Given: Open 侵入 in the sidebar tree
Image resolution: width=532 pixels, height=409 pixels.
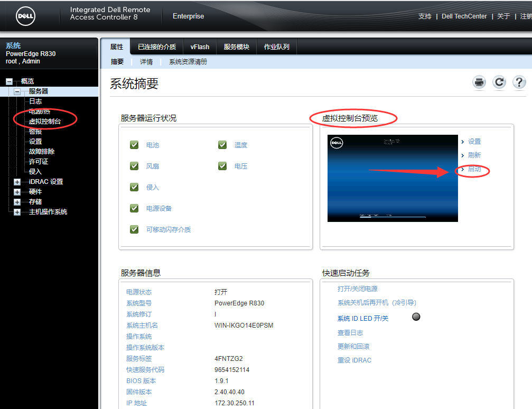Looking at the screenshot, I should point(35,171).
